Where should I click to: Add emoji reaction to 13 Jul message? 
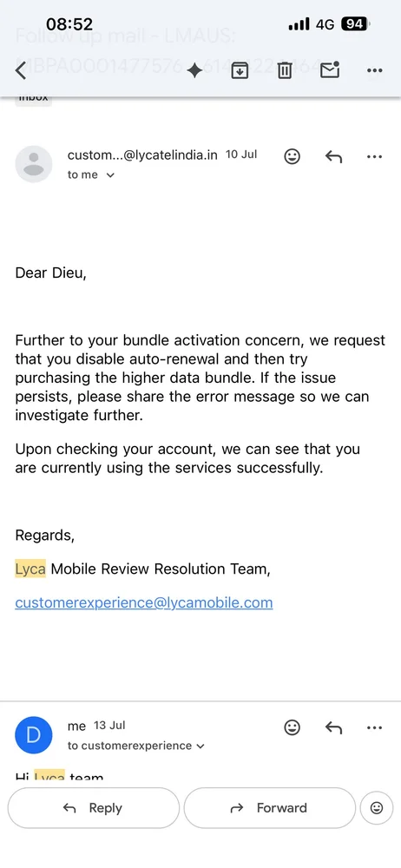click(292, 727)
